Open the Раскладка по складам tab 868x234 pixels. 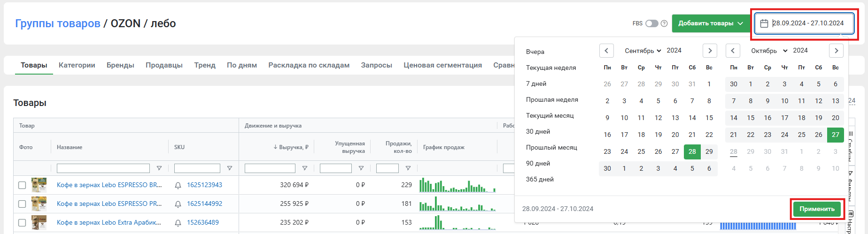coord(309,65)
